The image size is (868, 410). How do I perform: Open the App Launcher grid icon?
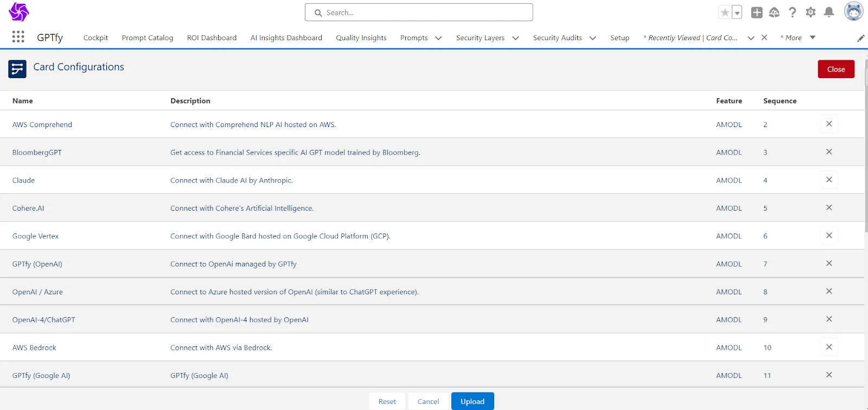[x=18, y=37]
